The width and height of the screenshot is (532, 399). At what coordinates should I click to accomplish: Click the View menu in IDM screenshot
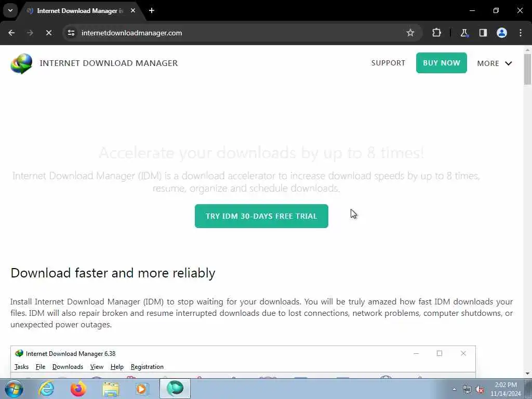(97, 367)
